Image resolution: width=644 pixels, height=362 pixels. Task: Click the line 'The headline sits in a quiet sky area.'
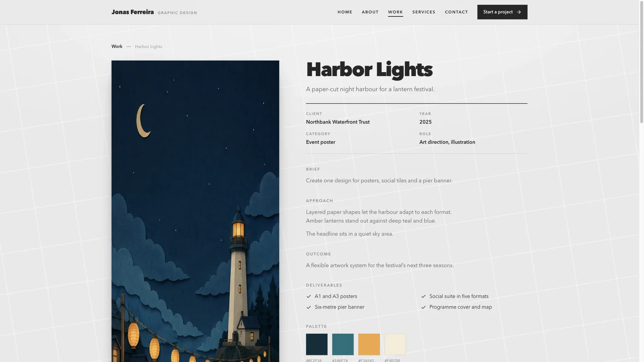coord(349,234)
